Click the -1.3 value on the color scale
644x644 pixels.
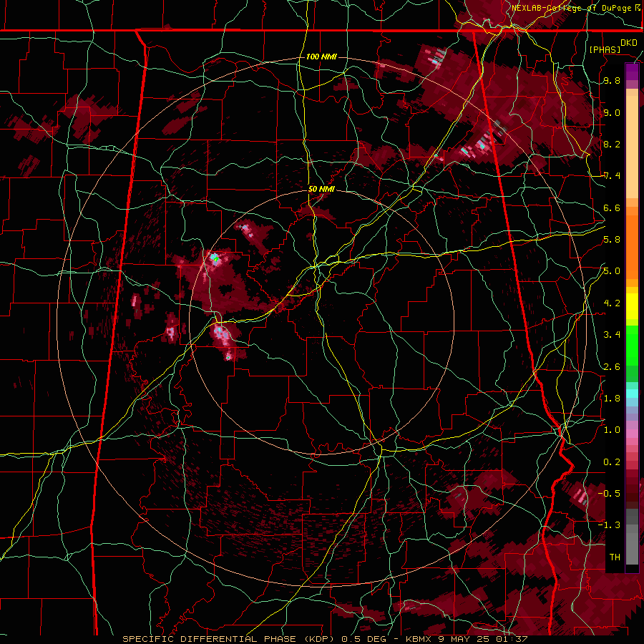pyautogui.click(x=609, y=525)
